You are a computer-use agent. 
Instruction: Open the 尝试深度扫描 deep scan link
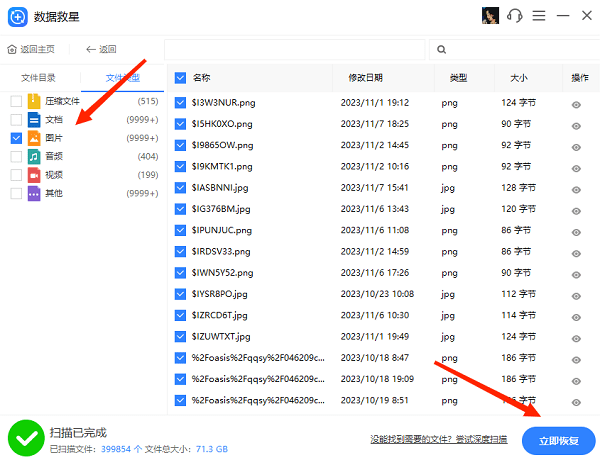481,439
